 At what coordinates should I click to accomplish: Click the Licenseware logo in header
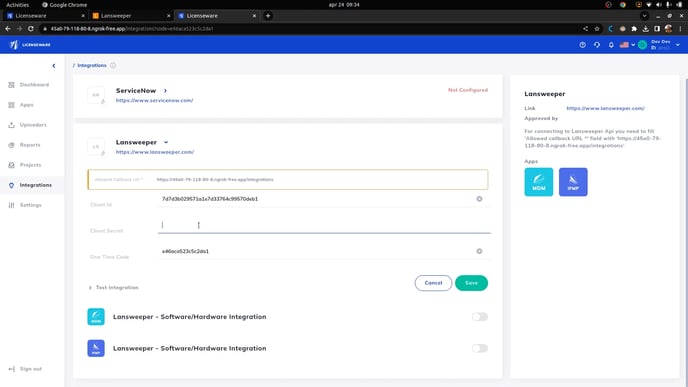click(x=30, y=45)
